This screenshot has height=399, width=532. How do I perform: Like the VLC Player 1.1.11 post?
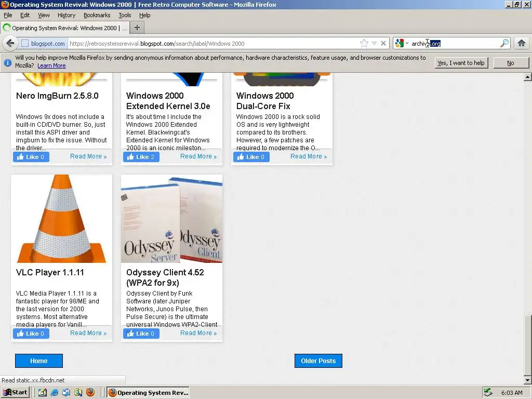[x=31, y=334]
